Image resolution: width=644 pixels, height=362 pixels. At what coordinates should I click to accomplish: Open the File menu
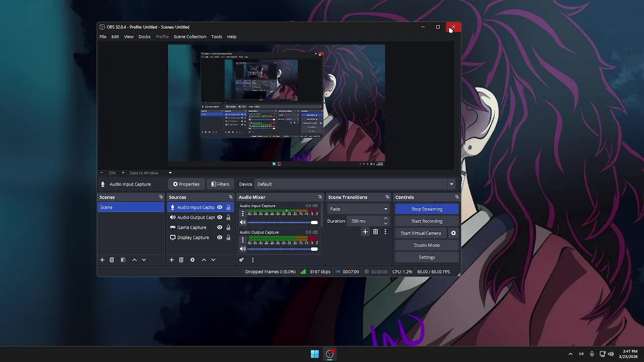(103, 37)
